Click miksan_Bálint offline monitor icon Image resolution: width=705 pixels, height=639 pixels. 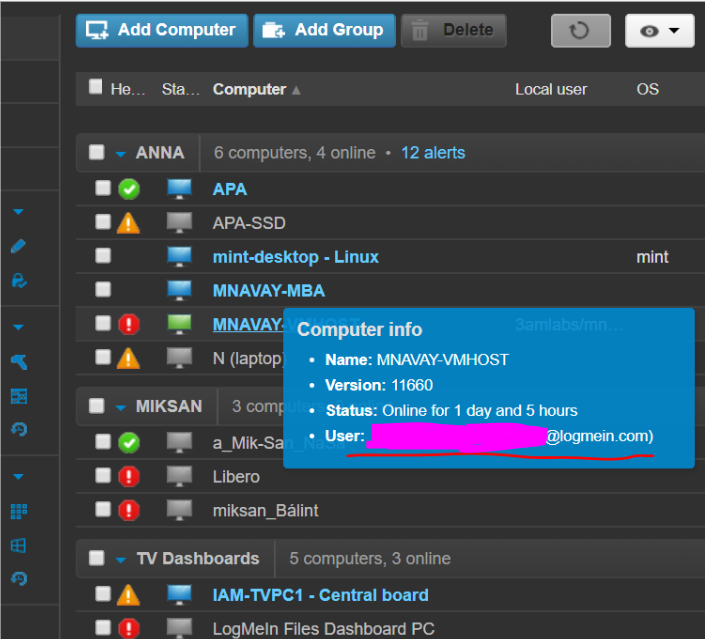click(x=179, y=510)
